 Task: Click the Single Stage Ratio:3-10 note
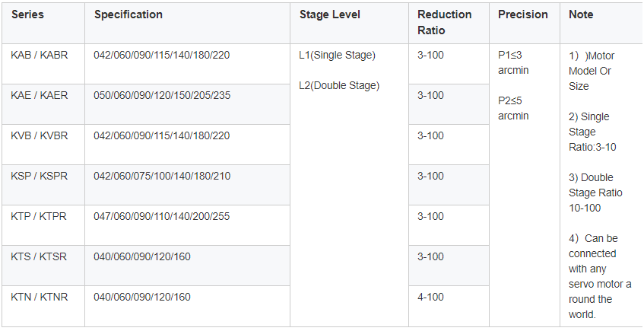click(x=592, y=132)
